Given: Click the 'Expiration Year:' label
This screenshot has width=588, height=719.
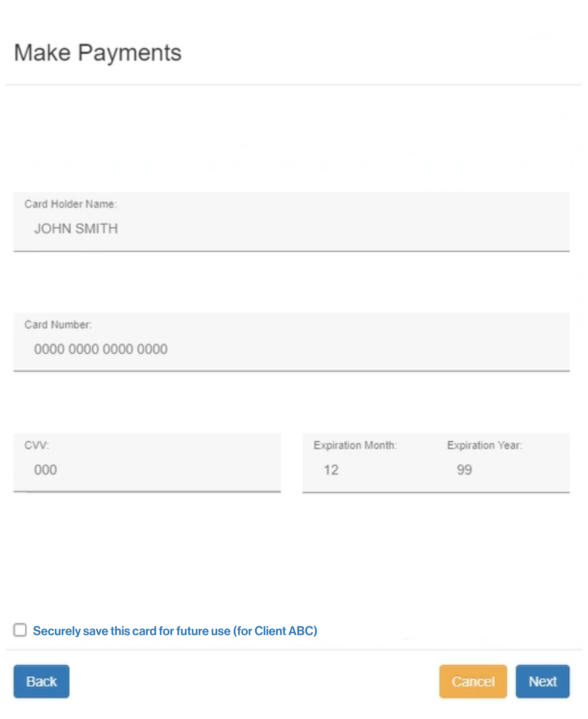Looking at the screenshot, I should coord(484,445).
